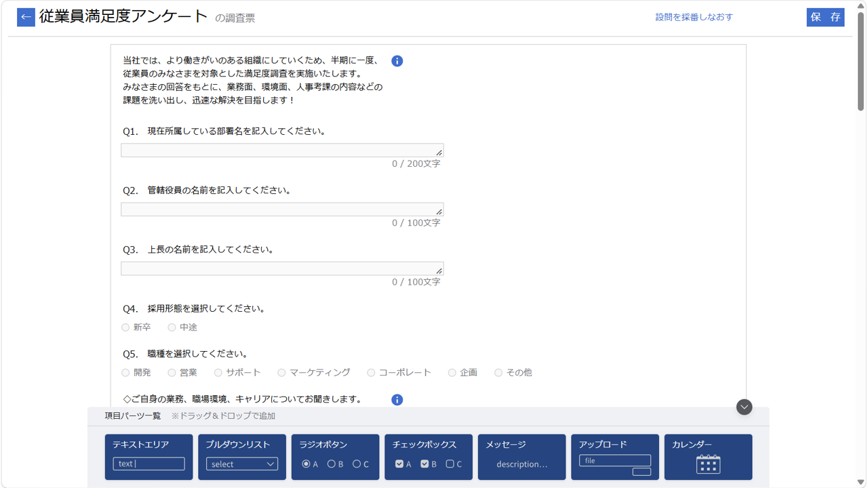
Task: Click the メッセージ part tile
Action: pyautogui.click(x=521, y=457)
